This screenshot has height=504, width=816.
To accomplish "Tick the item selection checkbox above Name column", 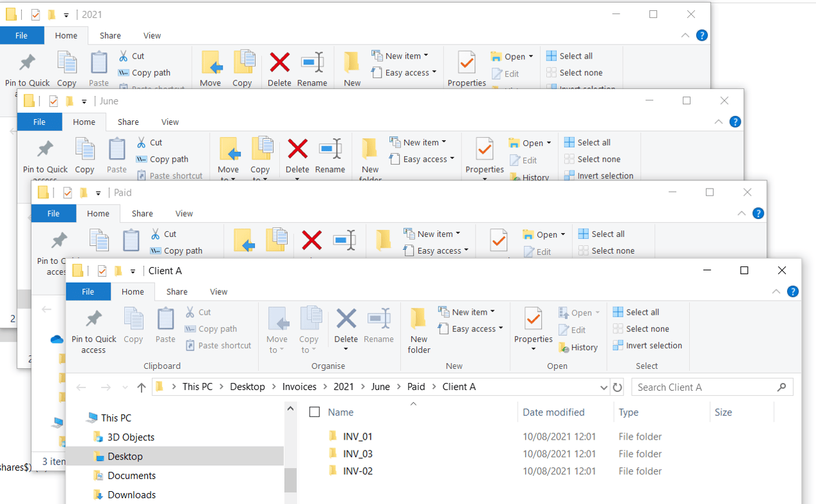I will (314, 412).
